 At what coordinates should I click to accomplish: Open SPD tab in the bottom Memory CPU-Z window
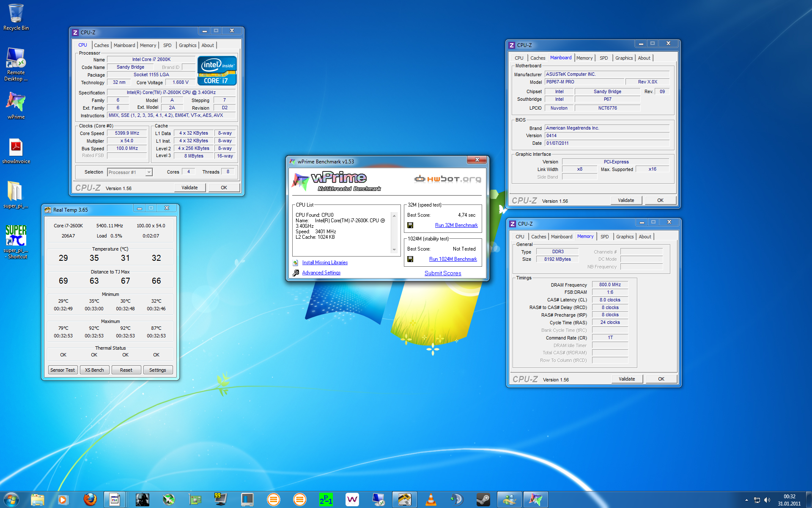[605, 237]
